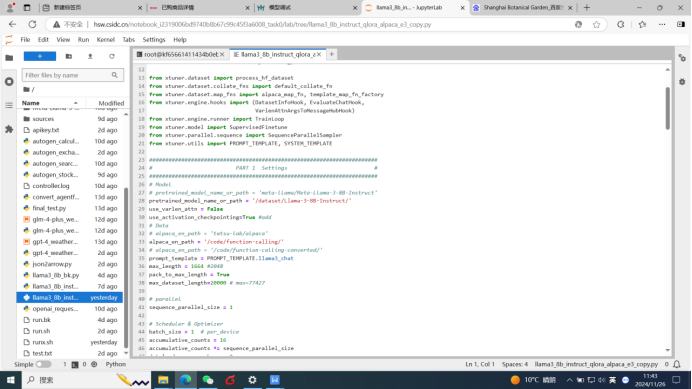
Task: Add new launcher tab with plus
Action: coord(331,54)
